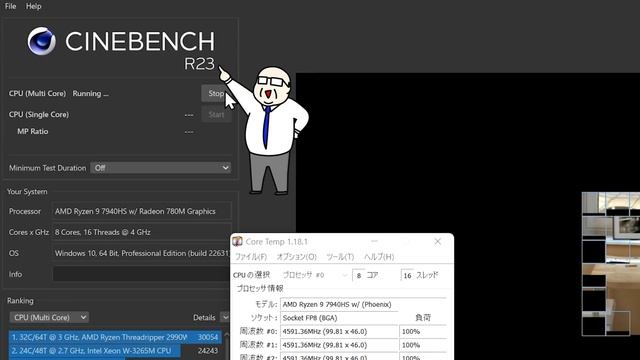
Task: Click the rendering tiles in the render view
Action: [611, 264]
